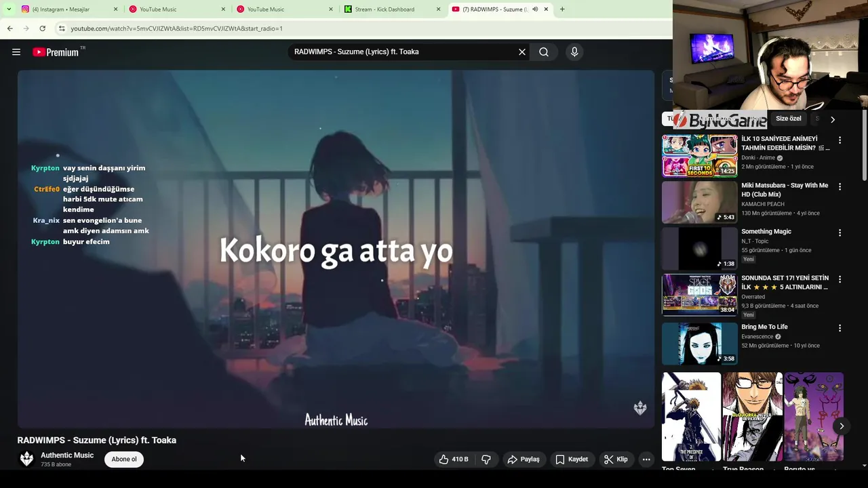Go to YouTube Premium home logo

(x=56, y=52)
